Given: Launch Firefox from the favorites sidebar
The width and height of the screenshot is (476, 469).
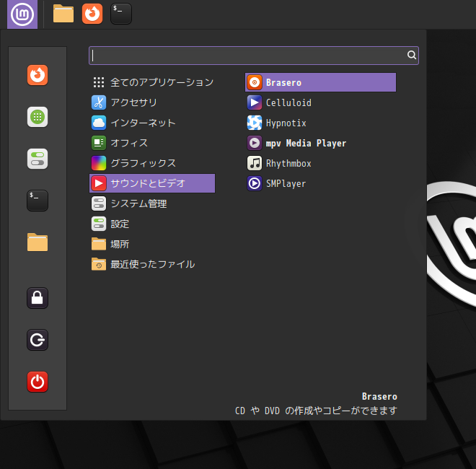Looking at the screenshot, I should point(38,75).
